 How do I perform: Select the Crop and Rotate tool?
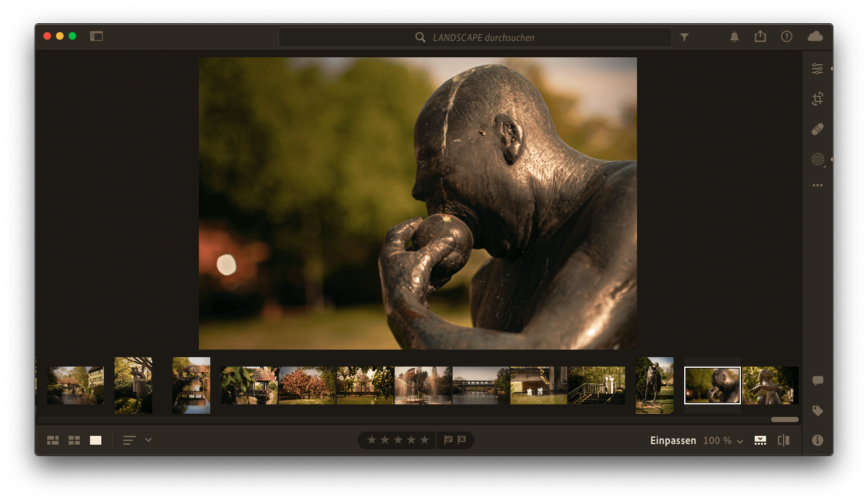click(817, 99)
